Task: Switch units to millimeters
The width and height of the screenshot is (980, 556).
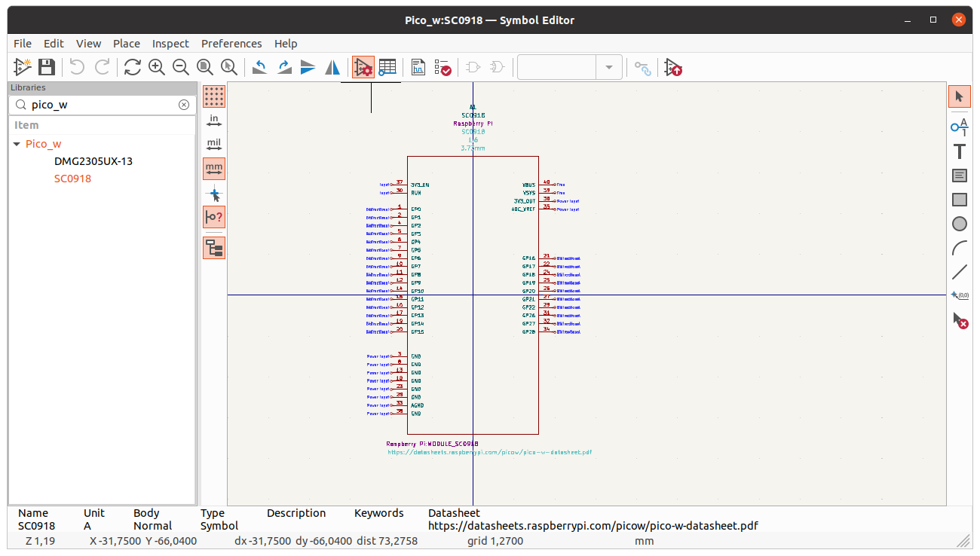Action: [x=214, y=169]
